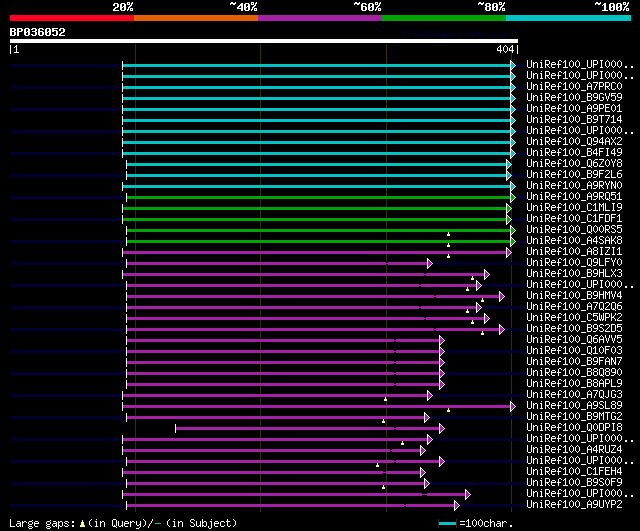Click the green ~80% segment of the color scale
This screenshot has width=640, height=531.
(444, 18)
